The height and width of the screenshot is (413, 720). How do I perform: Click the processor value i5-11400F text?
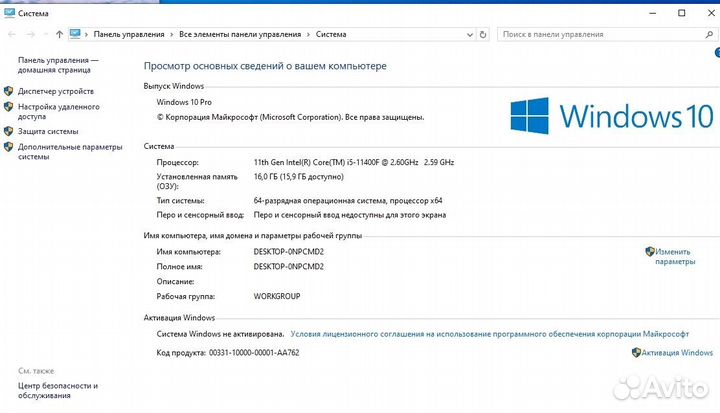[x=354, y=162]
